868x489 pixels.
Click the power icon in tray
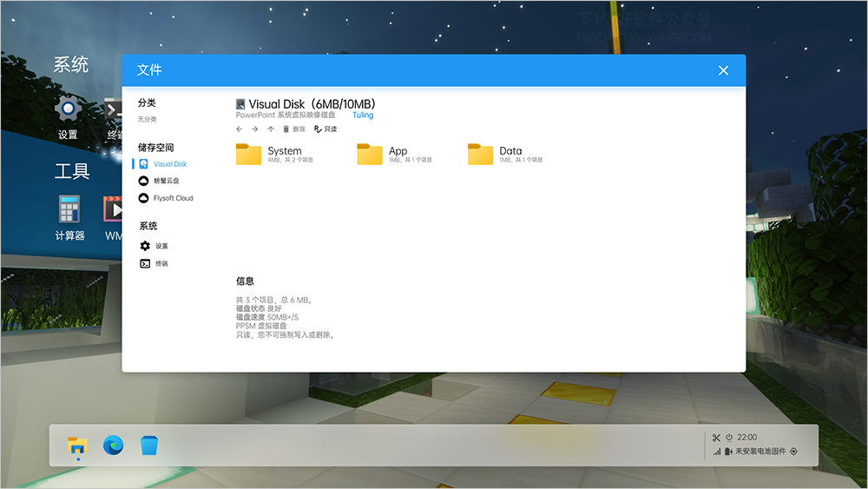tap(729, 437)
